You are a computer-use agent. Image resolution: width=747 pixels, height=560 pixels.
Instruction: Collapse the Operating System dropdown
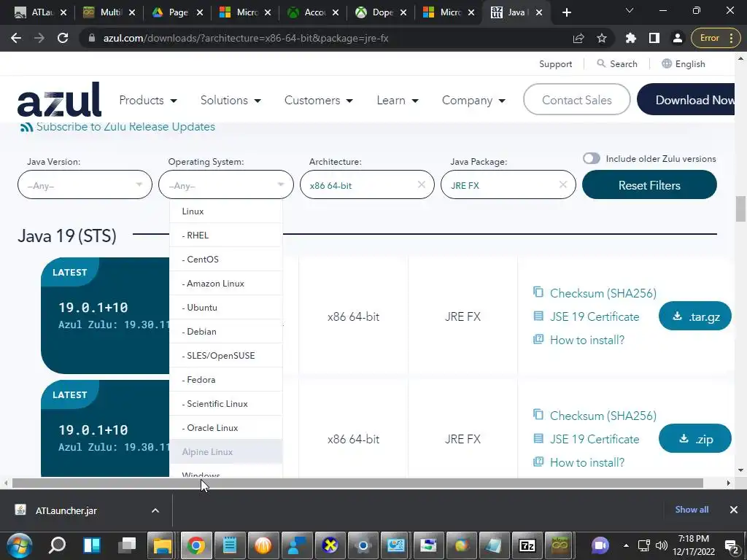pyautogui.click(x=226, y=184)
